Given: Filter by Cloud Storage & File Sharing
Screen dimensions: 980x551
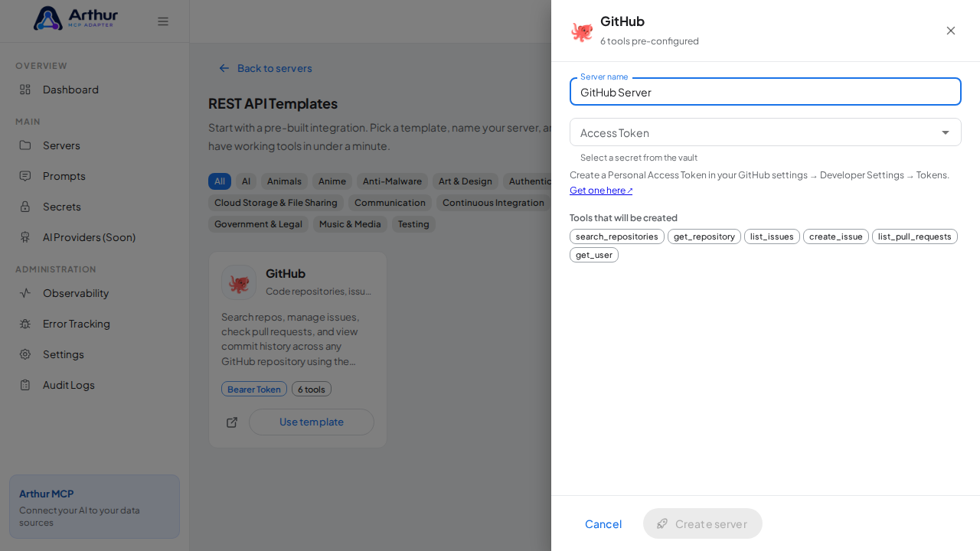Looking at the screenshot, I should point(276,203).
